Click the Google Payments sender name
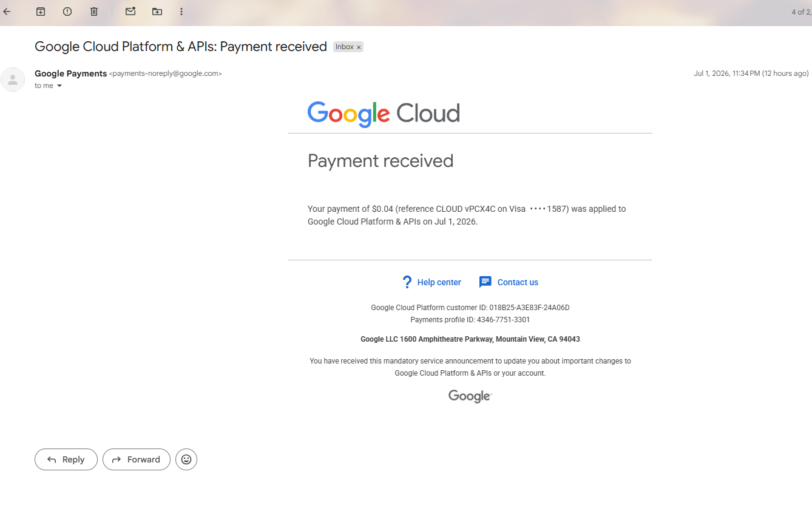Screen dimensions: 812x511 click(70, 73)
